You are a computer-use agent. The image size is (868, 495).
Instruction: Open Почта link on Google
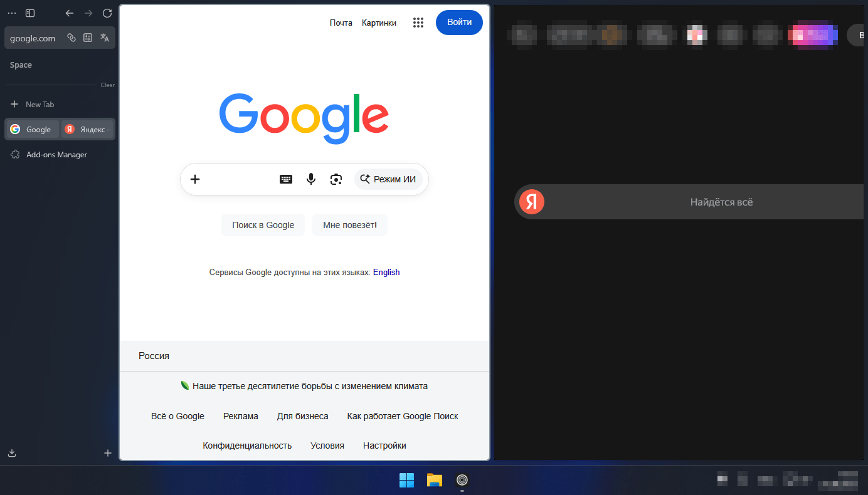click(341, 23)
